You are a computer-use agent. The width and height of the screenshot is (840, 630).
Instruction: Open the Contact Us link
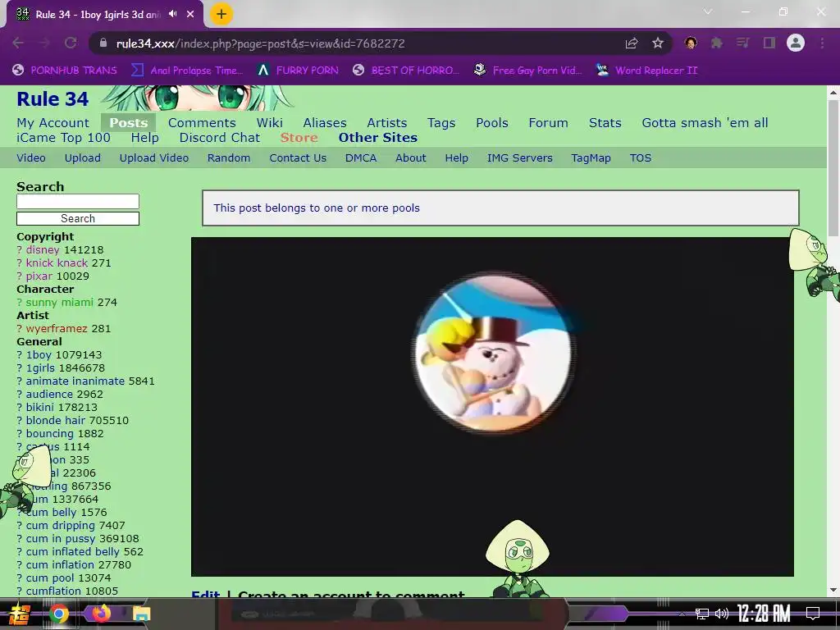[298, 158]
